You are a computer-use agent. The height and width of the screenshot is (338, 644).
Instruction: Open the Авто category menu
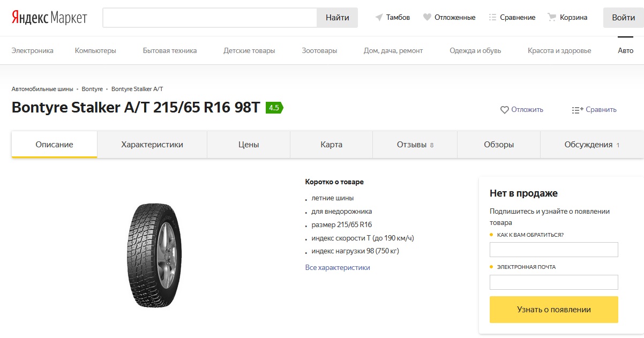click(x=626, y=51)
